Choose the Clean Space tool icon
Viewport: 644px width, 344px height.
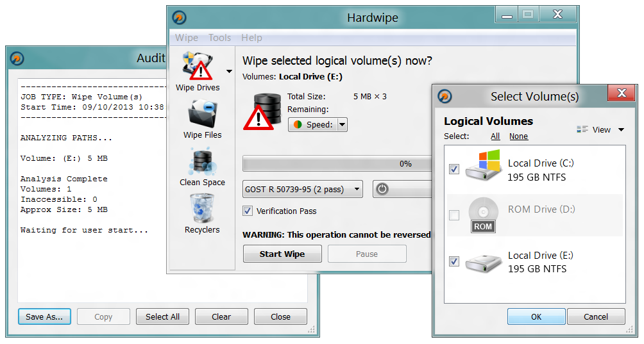click(x=203, y=162)
